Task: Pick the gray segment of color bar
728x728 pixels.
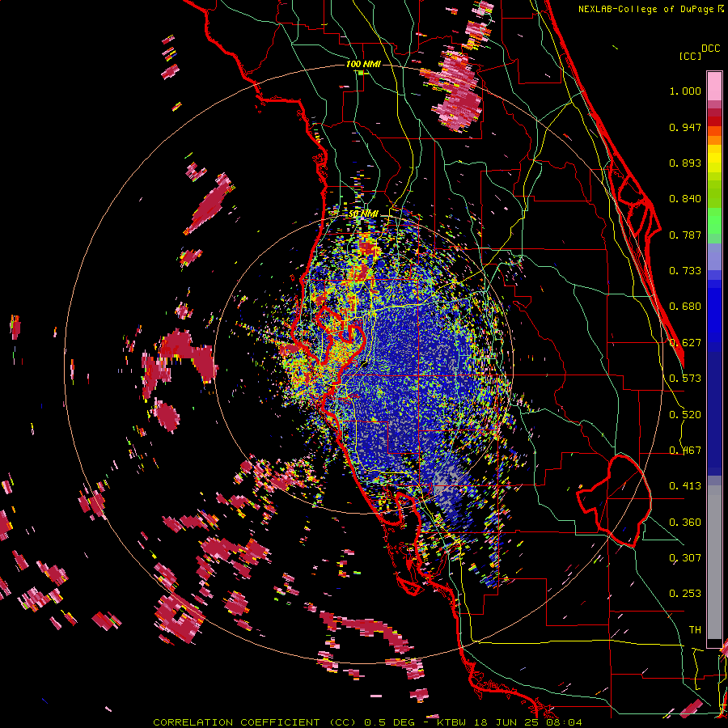Action: point(714,562)
